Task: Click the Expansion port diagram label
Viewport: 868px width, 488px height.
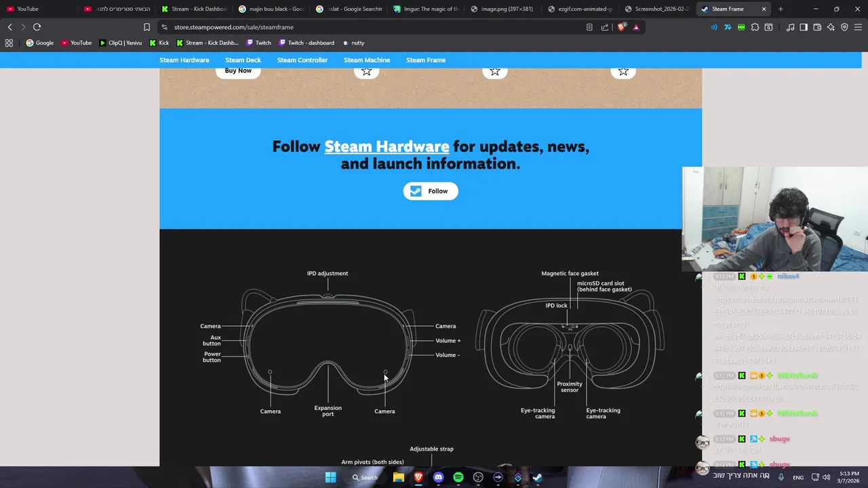Action: tap(328, 411)
